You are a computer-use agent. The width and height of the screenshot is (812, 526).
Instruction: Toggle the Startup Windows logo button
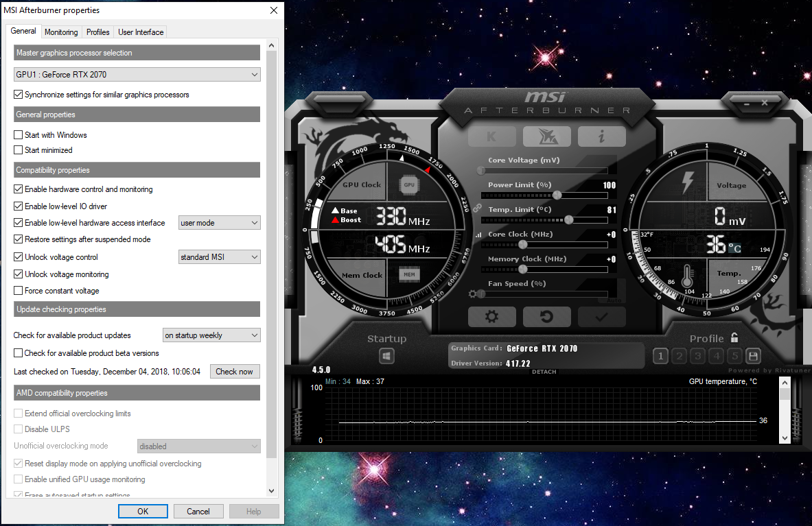386,356
